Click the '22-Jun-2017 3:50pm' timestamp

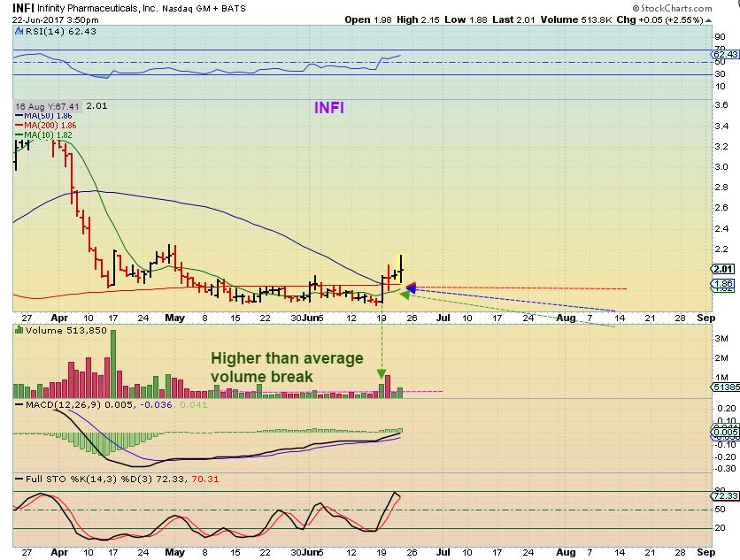point(55,19)
